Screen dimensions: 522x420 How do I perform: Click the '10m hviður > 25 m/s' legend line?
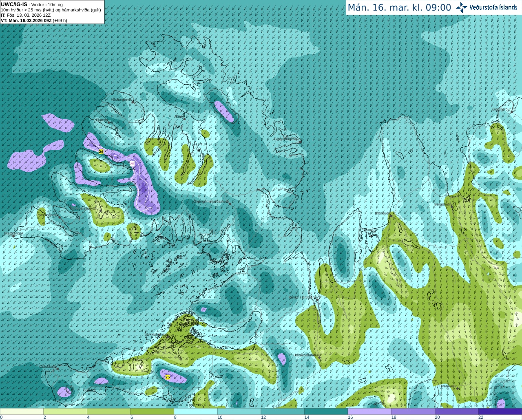51,10
